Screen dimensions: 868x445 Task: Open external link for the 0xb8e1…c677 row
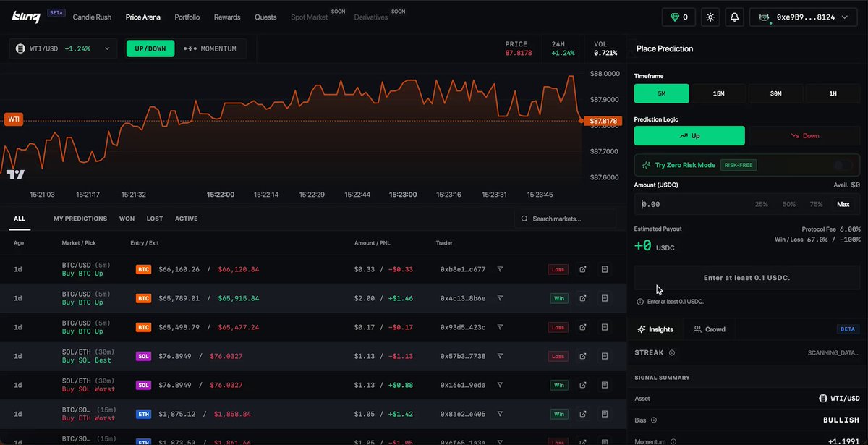click(x=583, y=269)
